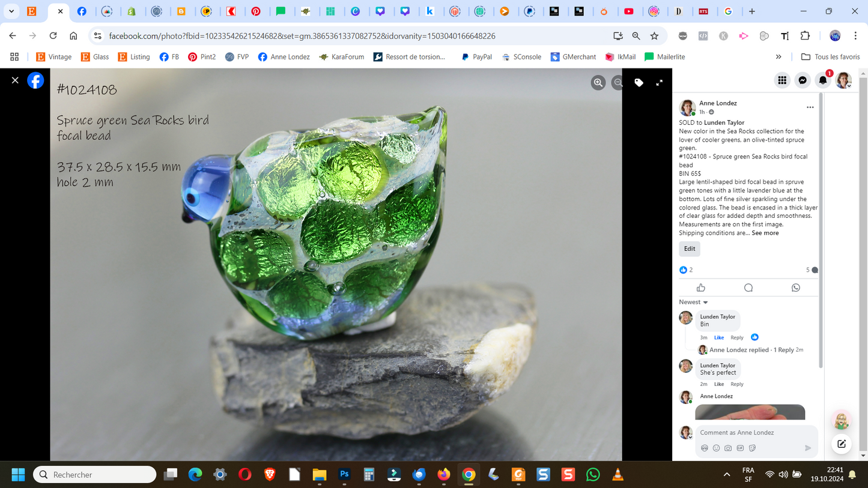Open a new browser tab
The width and height of the screenshot is (868, 488).
tap(751, 11)
